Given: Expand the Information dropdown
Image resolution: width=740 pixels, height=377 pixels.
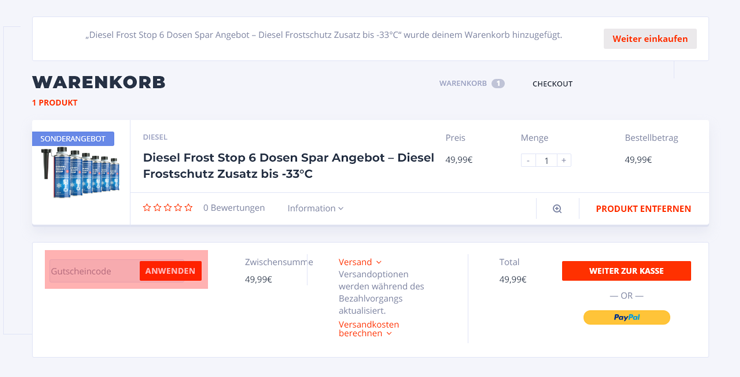Looking at the screenshot, I should pos(315,208).
